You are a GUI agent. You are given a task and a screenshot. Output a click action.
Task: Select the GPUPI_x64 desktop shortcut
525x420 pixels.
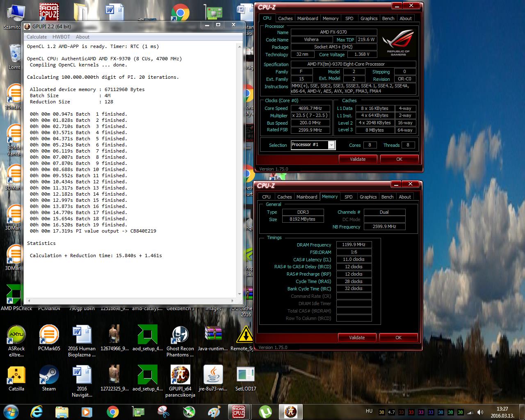coord(180,381)
